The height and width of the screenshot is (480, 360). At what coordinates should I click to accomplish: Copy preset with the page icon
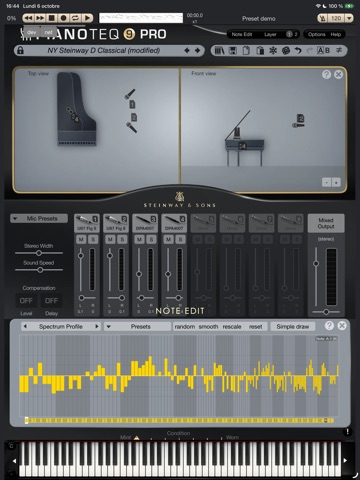tap(246, 51)
